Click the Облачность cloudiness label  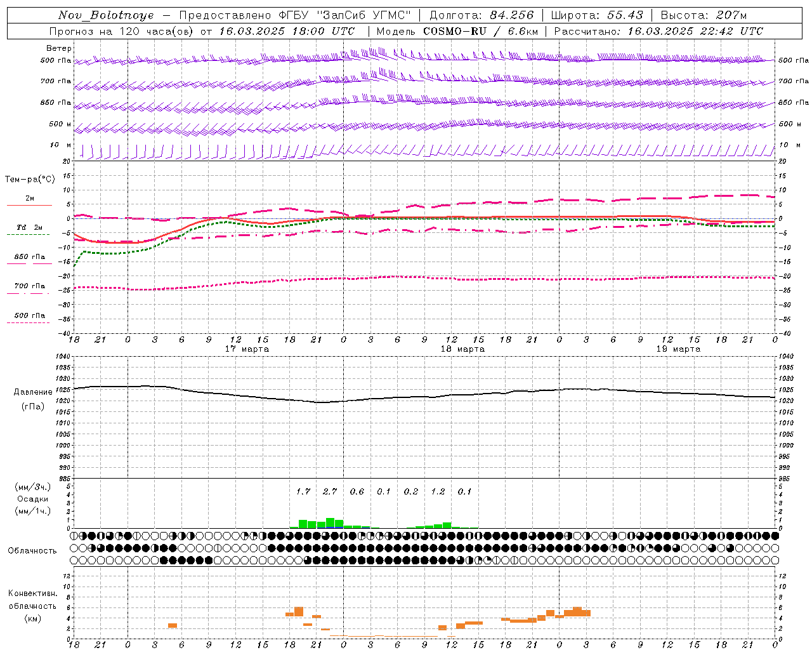[32, 551]
